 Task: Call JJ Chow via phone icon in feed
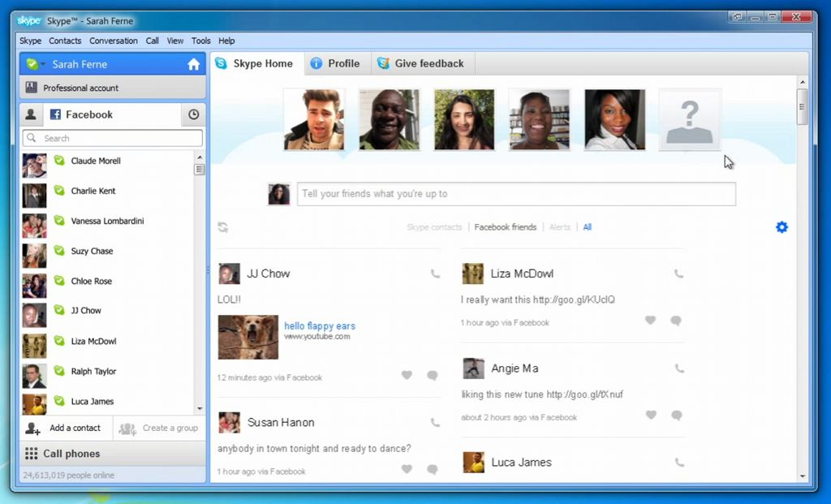[435, 274]
